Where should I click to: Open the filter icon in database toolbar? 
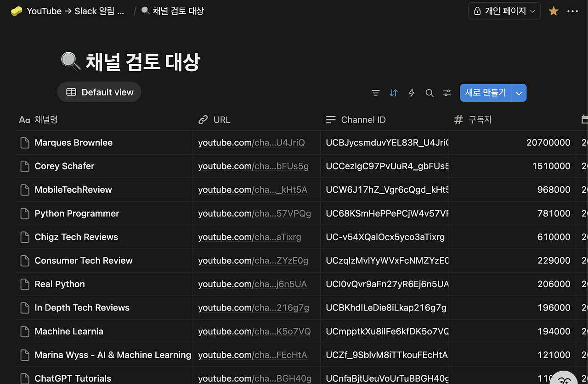pyautogui.click(x=376, y=93)
